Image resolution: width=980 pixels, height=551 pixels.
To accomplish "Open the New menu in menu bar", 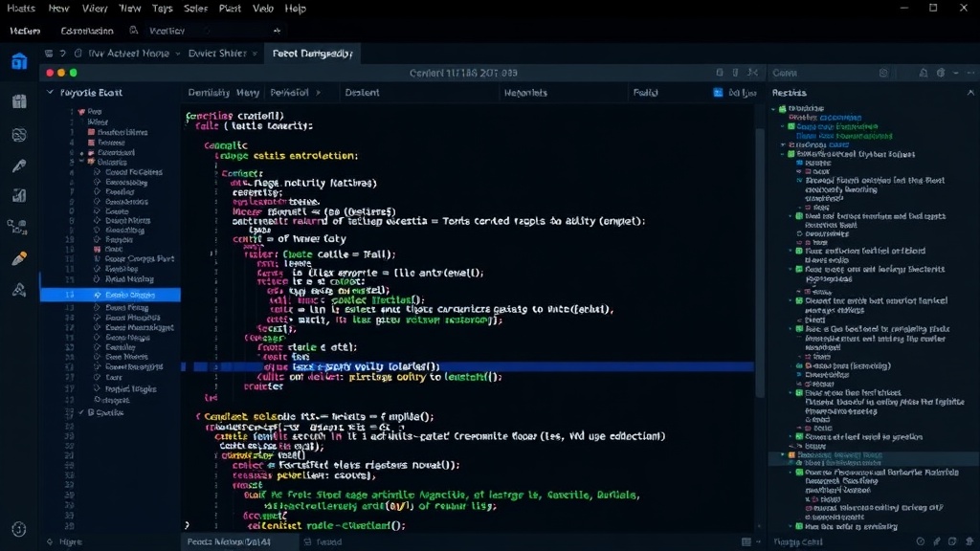I will [58, 9].
